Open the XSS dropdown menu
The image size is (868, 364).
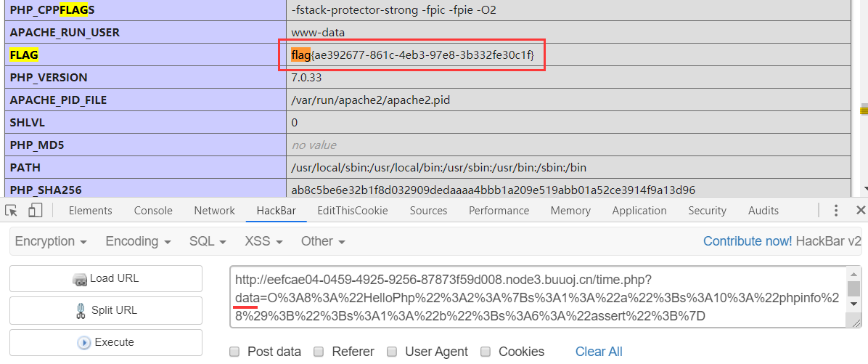tap(264, 241)
